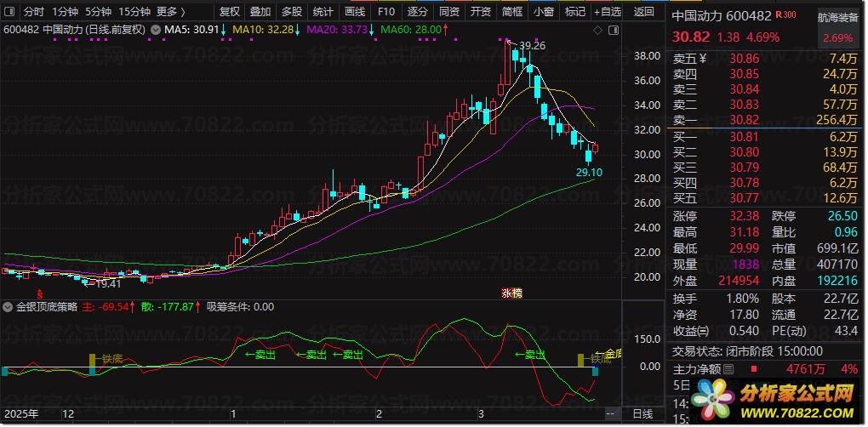Toggle the sidebar panel icon at top-left
Image resolution: width=868 pixels, height=427 pixels.
click(10, 12)
